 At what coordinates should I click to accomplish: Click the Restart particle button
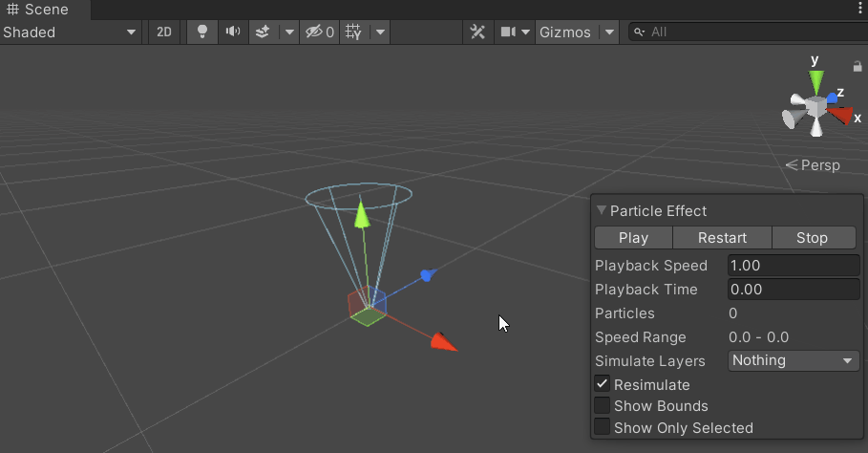(x=722, y=238)
